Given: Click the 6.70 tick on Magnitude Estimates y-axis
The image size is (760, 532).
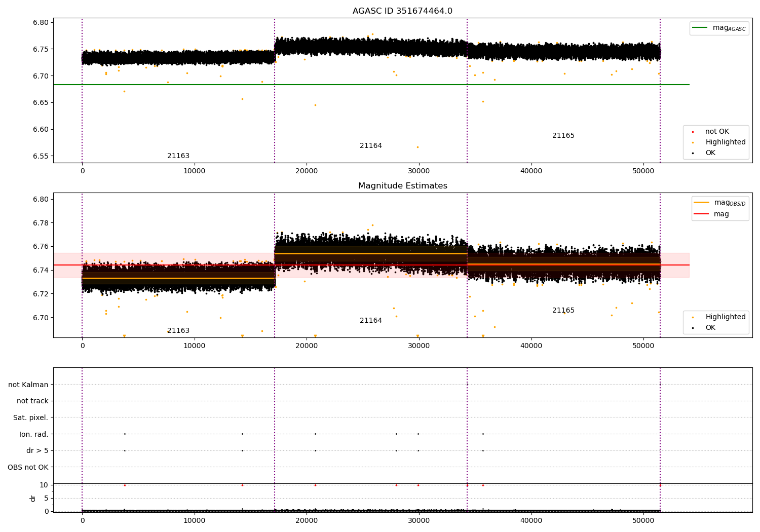Looking at the screenshot, I should (40, 318).
